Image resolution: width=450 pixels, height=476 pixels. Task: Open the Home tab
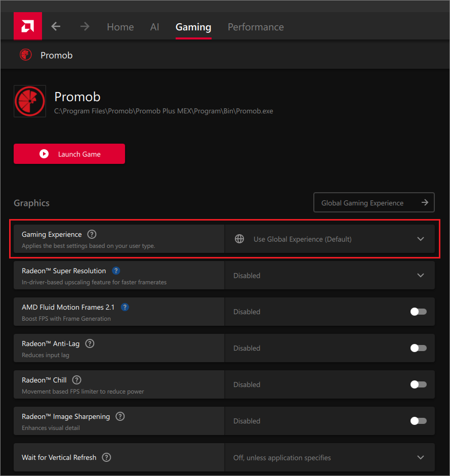click(x=120, y=27)
